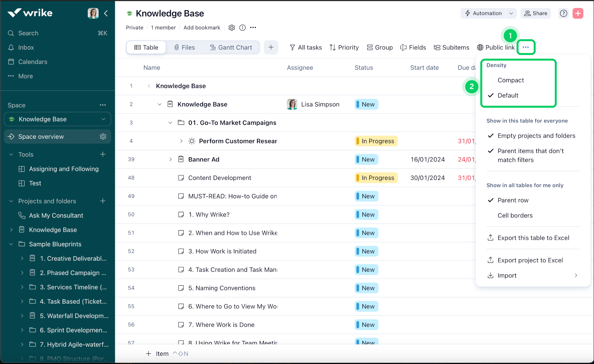Switch to the Files tab
The image size is (594, 364).
[184, 47]
